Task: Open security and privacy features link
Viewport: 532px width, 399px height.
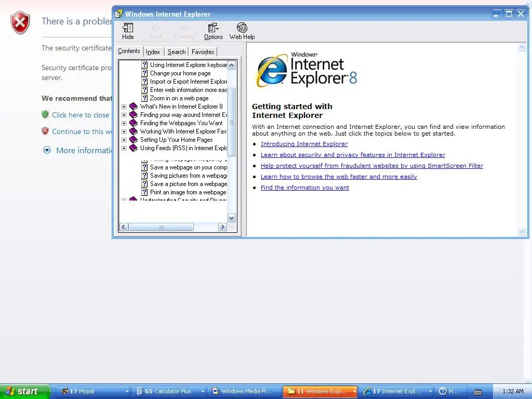Action: pyautogui.click(x=353, y=155)
